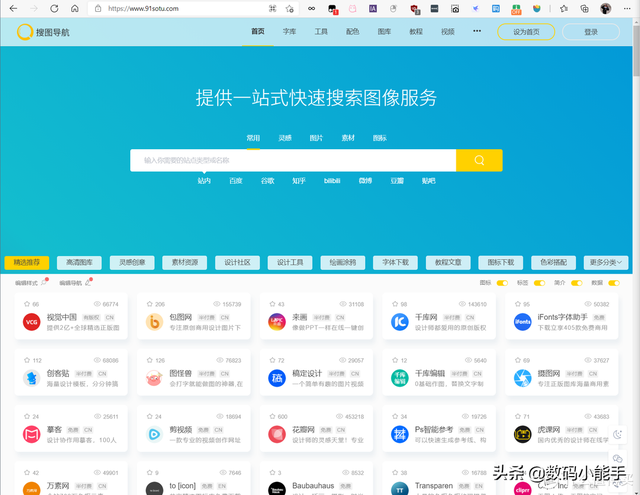Viewport: 640px width, 495px height.
Task: Select the 色彩搭配 category button
Action: click(x=553, y=263)
